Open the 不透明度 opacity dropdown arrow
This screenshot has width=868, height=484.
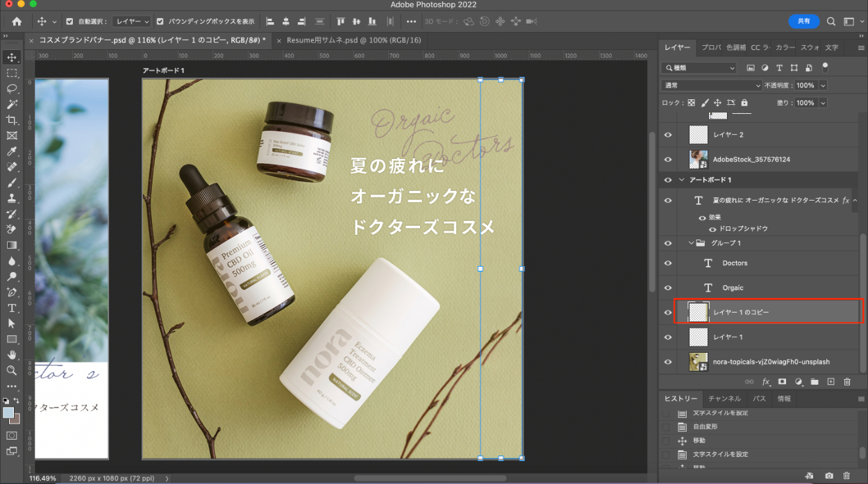[x=823, y=85]
